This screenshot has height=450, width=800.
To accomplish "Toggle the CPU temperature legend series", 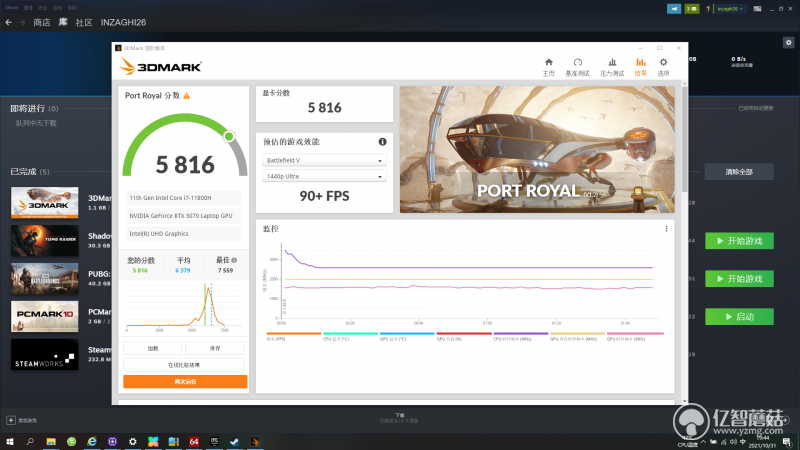I will click(x=350, y=336).
